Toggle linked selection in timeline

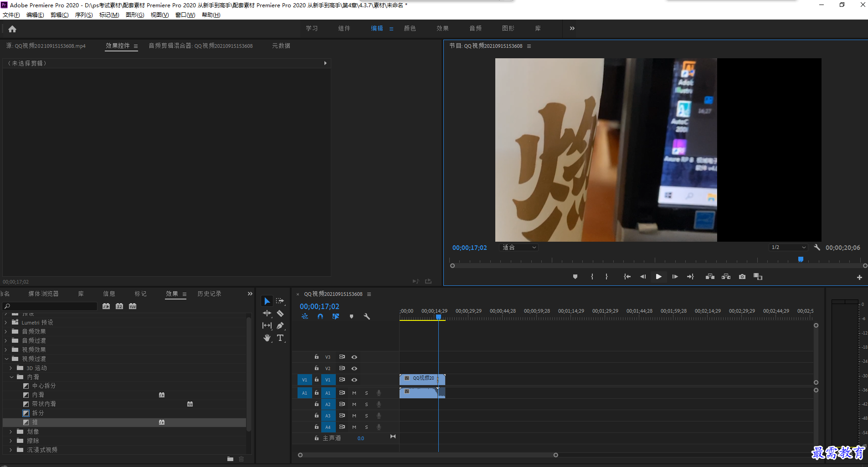pos(336,316)
